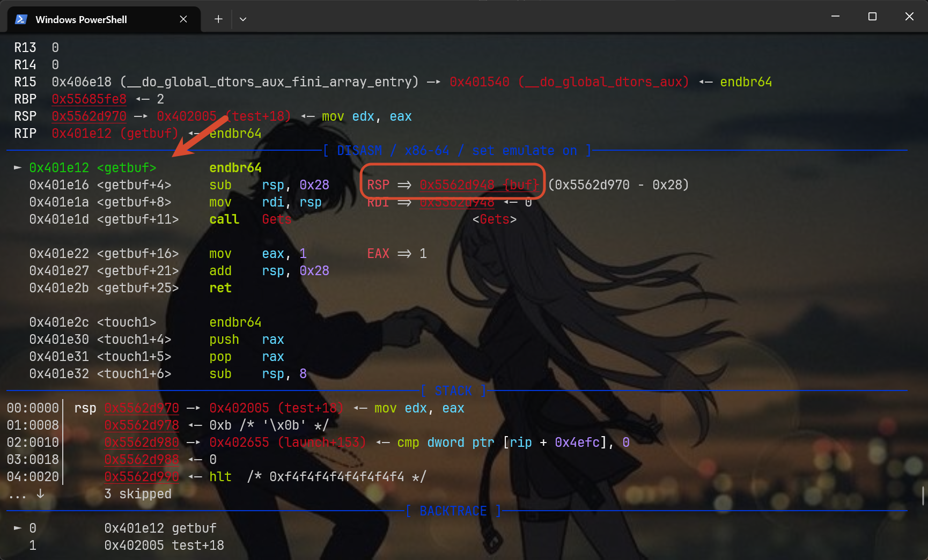Viewport: 928px width, 560px height.
Task: Click endbr64 on the <touch1> line
Action: [x=235, y=322]
